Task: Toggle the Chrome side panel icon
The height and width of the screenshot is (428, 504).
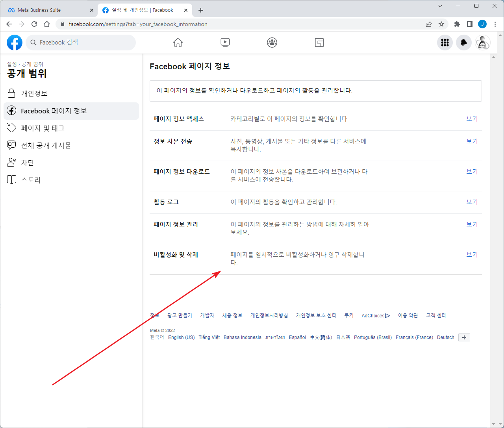Action: (470, 24)
